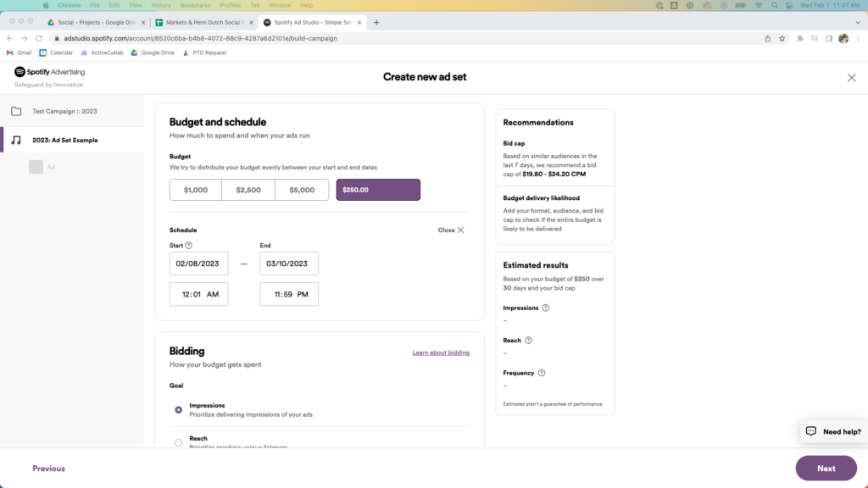Select the Reach goal radio button
This screenshot has width=868, height=488.
(178, 442)
